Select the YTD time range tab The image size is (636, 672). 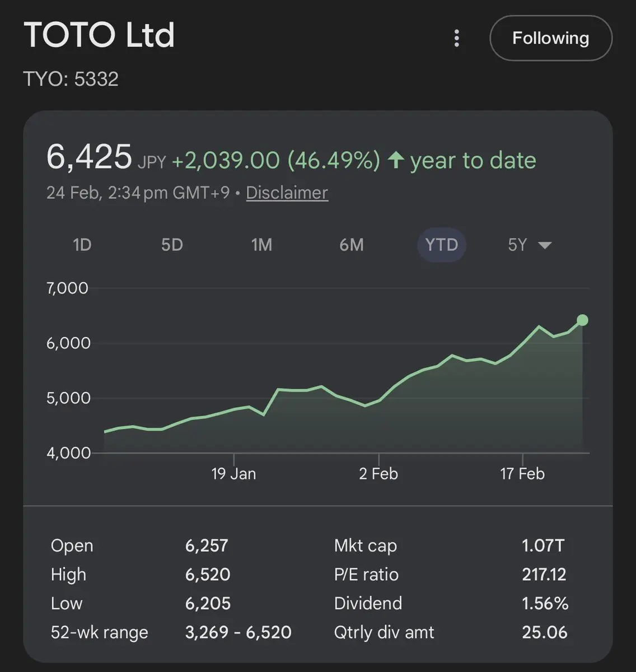click(441, 245)
